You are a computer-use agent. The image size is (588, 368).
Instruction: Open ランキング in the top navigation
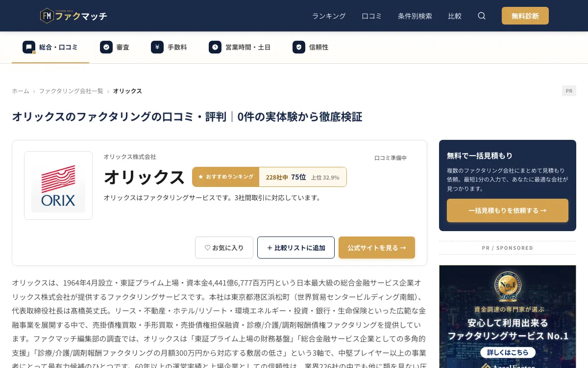pos(329,16)
